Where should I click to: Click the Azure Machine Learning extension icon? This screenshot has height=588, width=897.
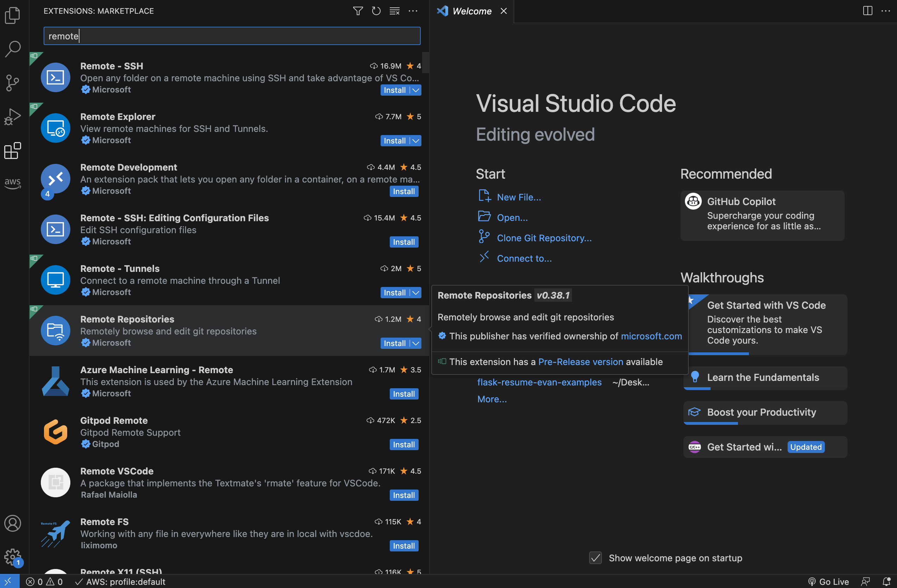pos(56,382)
